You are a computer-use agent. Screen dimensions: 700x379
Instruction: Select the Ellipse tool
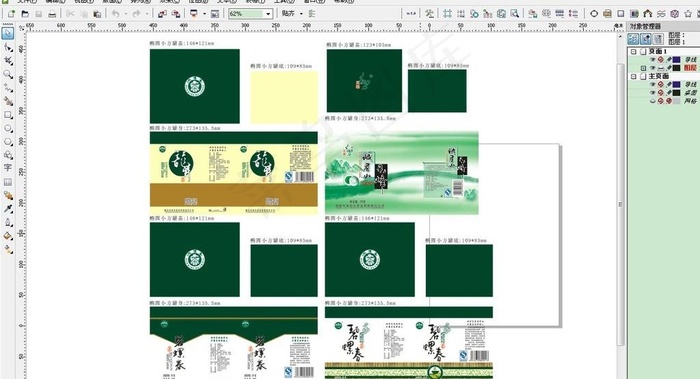click(8, 128)
